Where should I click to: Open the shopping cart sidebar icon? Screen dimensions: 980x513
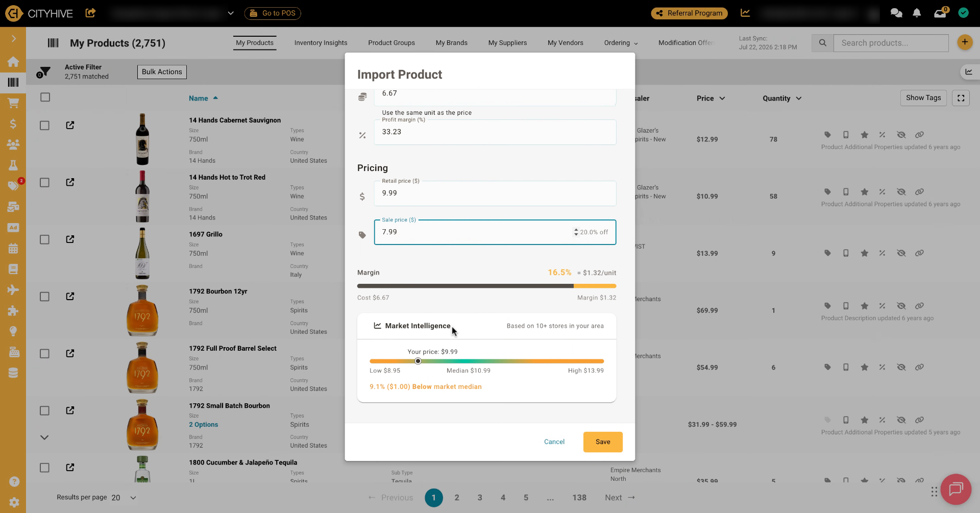[13, 103]
